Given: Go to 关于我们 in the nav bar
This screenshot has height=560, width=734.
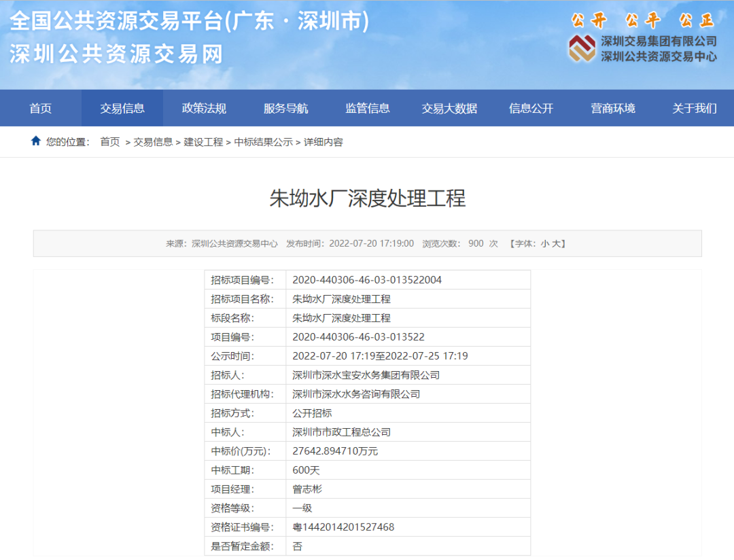Looking at the screenshot, I should coord(694,108).
